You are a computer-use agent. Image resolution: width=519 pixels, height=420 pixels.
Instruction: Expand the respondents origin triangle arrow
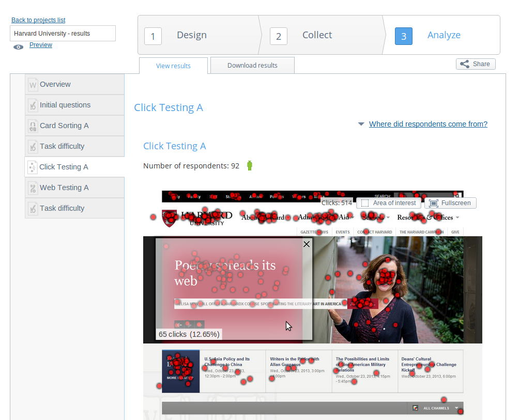click(x=361, y=124)
